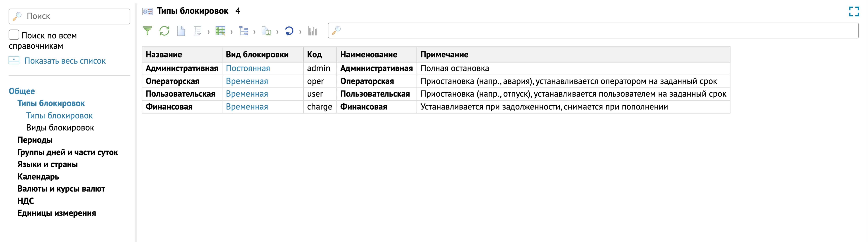Image resolution: width=868 pixels, height=242 pixels.
Task: Open the Периоды section
Action: click(x=35, y=140)
